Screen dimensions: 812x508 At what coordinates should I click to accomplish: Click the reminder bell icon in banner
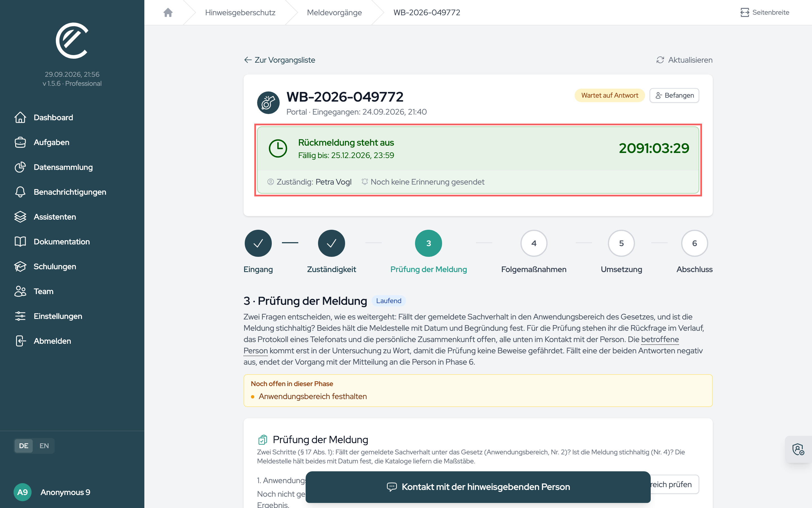[x=365, y=182]
